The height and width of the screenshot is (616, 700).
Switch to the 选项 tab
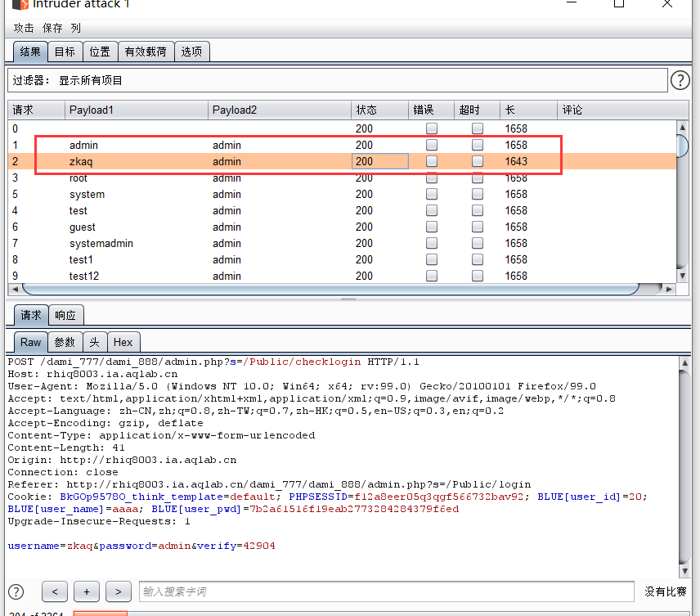coord(191,52)
